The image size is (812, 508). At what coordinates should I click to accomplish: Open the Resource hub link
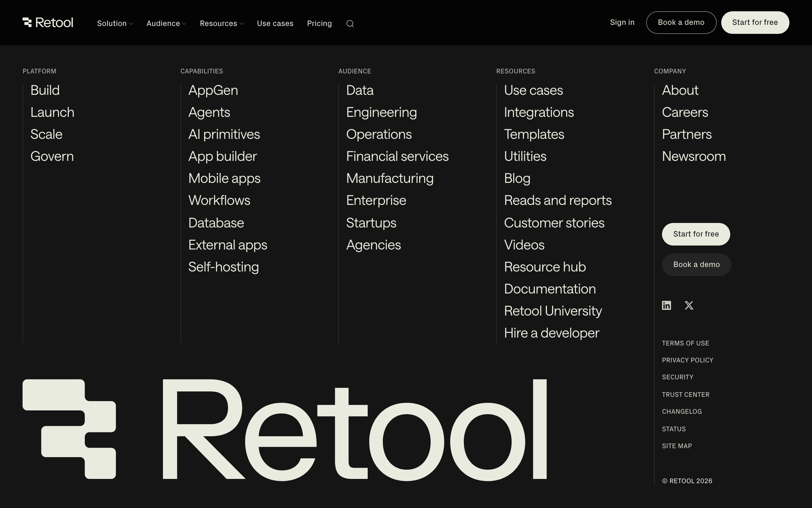[x=545, y=267]
